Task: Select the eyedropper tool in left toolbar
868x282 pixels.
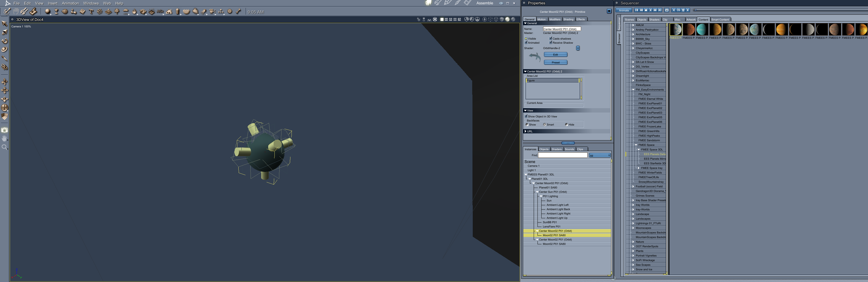Action: [5, 58]
